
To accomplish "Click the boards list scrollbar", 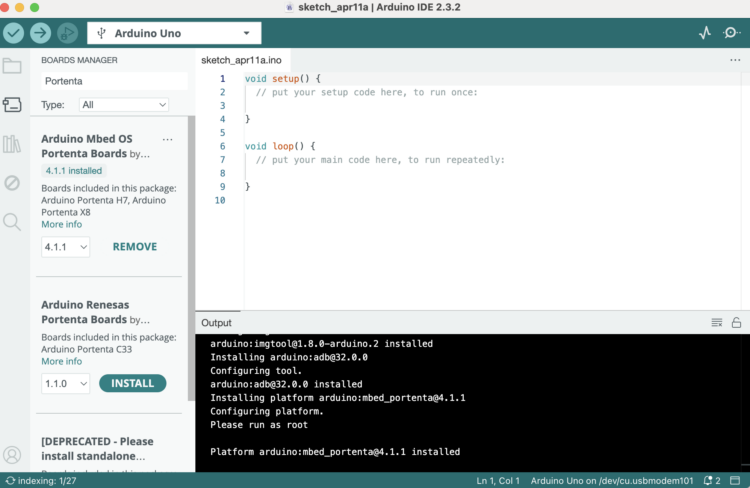I will click(x=191, y=258).
